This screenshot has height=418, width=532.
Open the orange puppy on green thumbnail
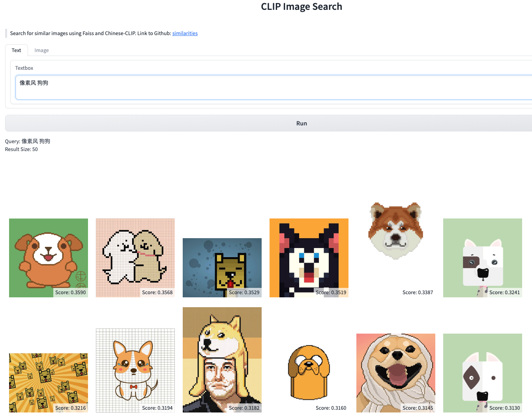[x=48, y=256]
